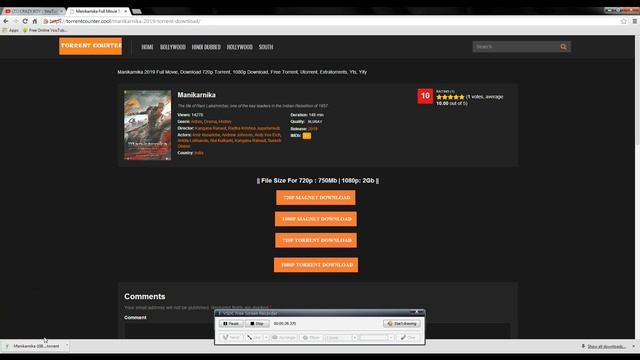
Task: Select the Line drawing tool
Action: click(x=254, y=338)
